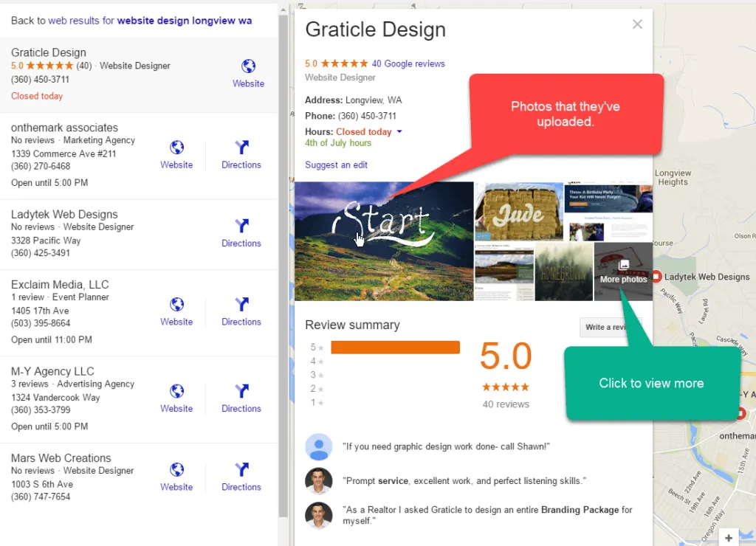Get Directions icon for M-Y Agency LLC
Screen dimensions: 756x546
click(x=241, y=391)
